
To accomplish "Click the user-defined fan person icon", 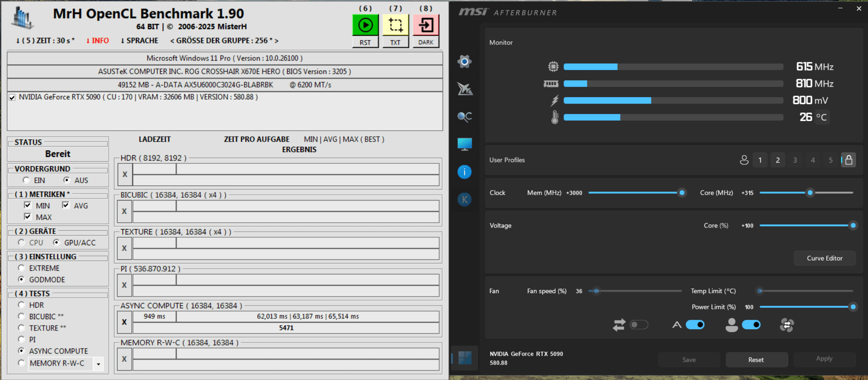I will point(731,325).
